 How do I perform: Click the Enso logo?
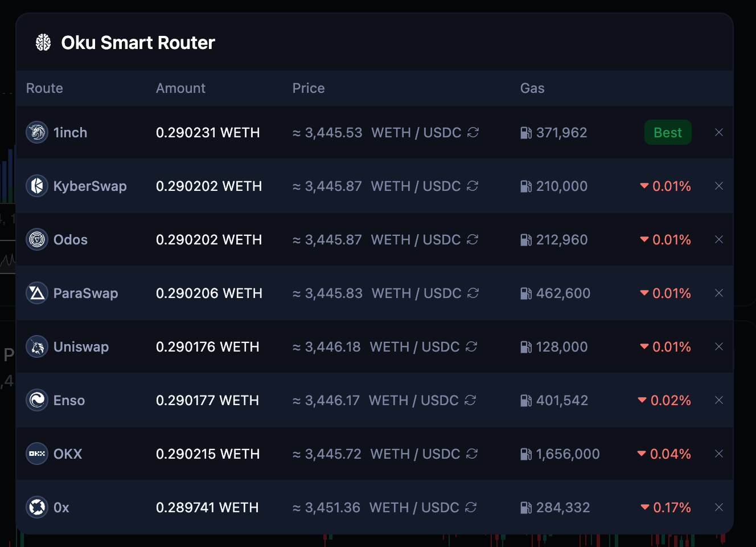36,400
